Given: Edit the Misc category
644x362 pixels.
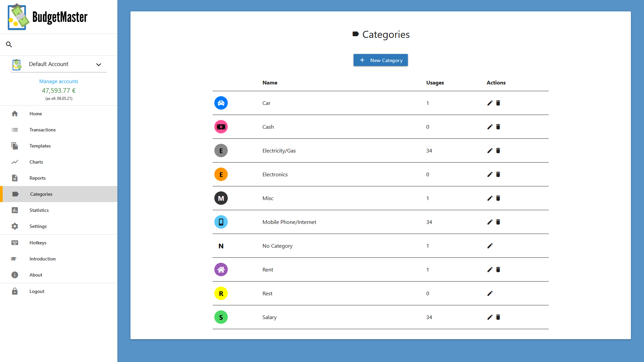Looking at the screenshot, I should pyautogui.click(x=490, y=198).
